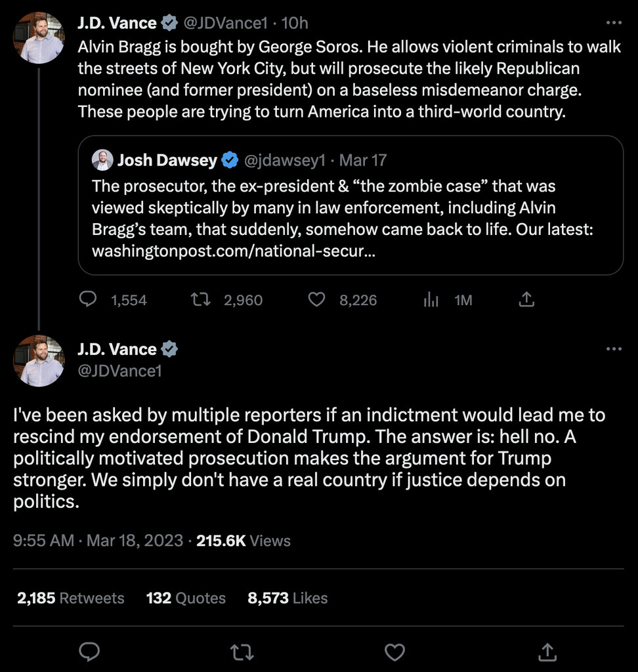Share the main tweet at bottom
This screenshot has width=638, height=672.
[547, 652]
